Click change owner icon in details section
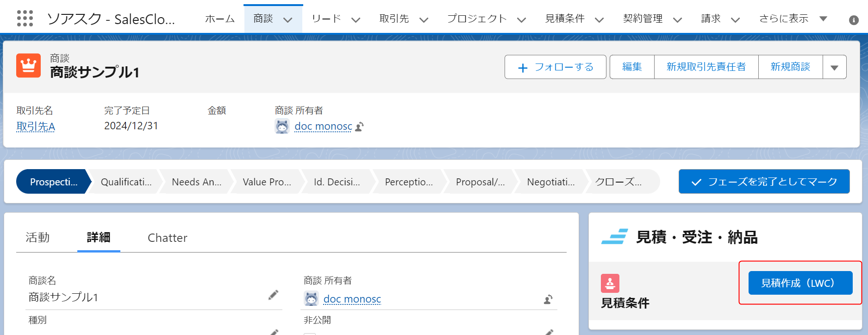The image size is (868, 335). coord(548,299)
